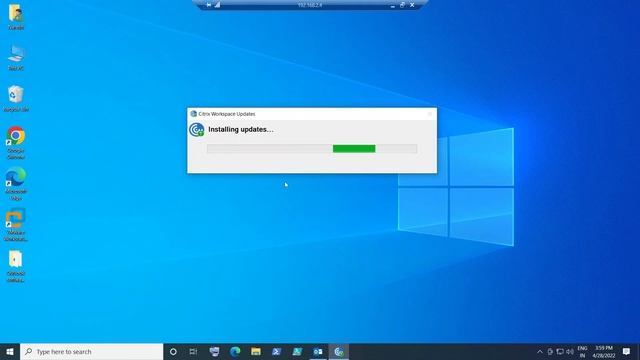Close the remote desktop connection bar
The width and height of the screenshot is (640, 360).
click(x=412, y=5)
